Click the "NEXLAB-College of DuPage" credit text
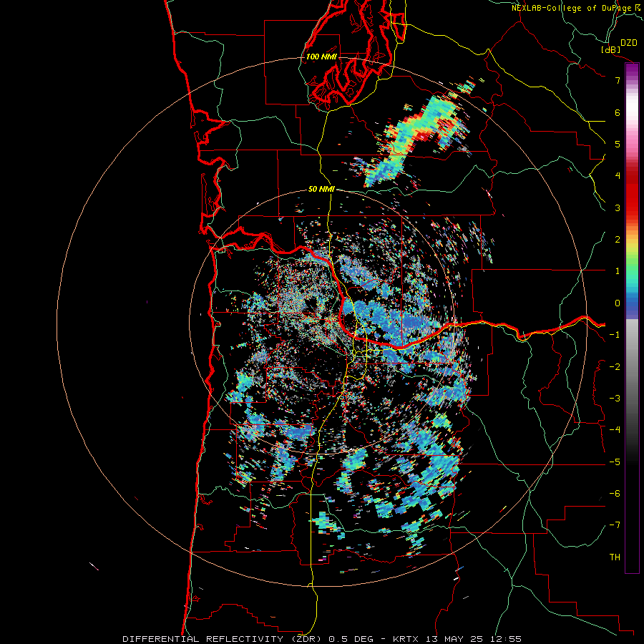 pos(572,8)
